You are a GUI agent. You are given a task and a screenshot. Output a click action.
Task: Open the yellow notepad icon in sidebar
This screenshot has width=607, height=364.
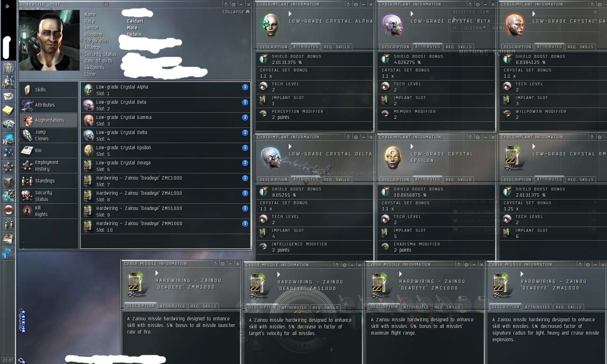point(8,110)
